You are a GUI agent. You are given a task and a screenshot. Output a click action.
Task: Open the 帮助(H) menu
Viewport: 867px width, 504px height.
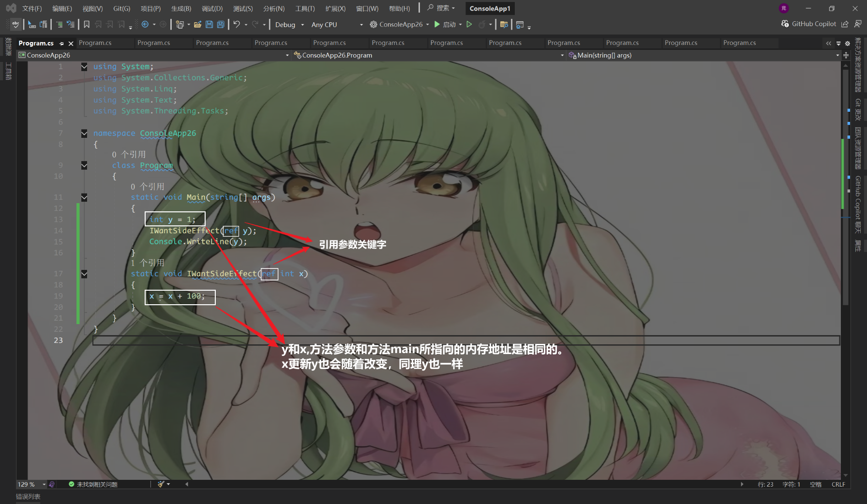click(399, 8)
